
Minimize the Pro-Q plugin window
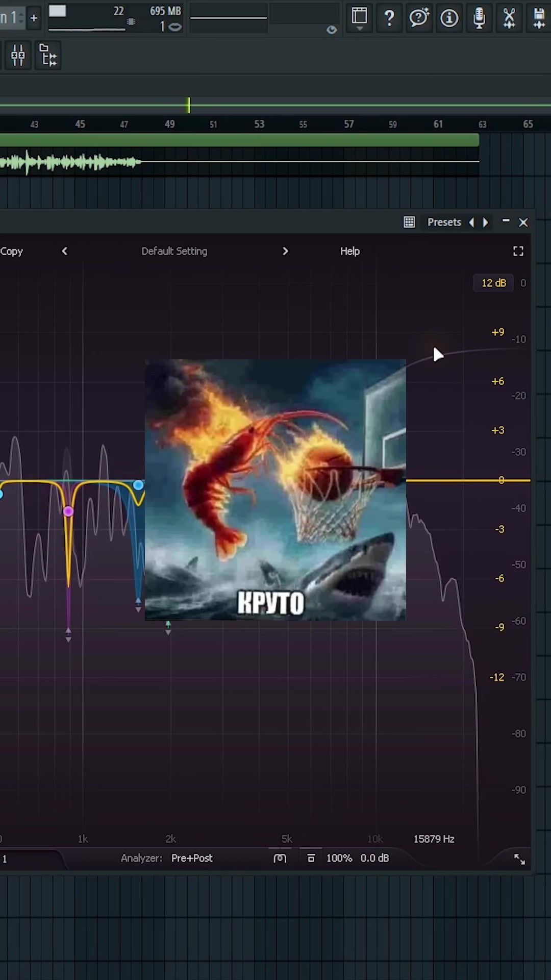(506, 221)
